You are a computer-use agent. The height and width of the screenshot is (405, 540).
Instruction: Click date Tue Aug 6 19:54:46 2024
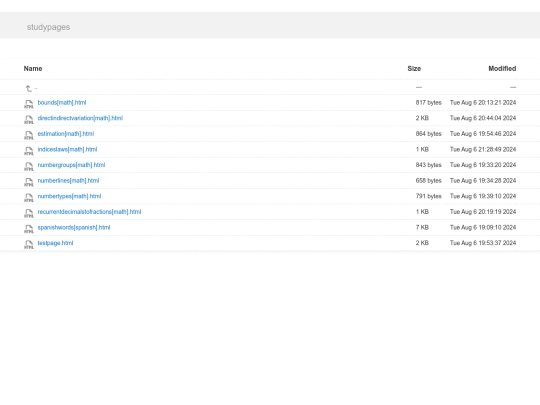[483, 134]
